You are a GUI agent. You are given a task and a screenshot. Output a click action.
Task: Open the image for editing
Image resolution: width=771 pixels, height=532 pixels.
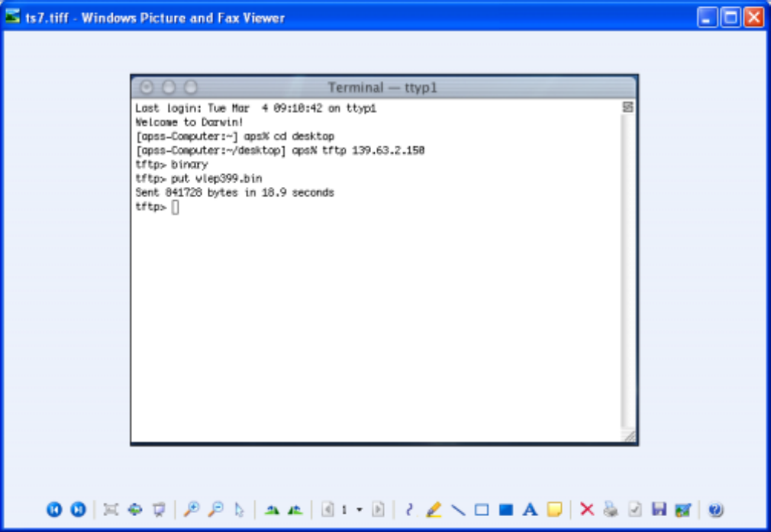click(683, 510)
